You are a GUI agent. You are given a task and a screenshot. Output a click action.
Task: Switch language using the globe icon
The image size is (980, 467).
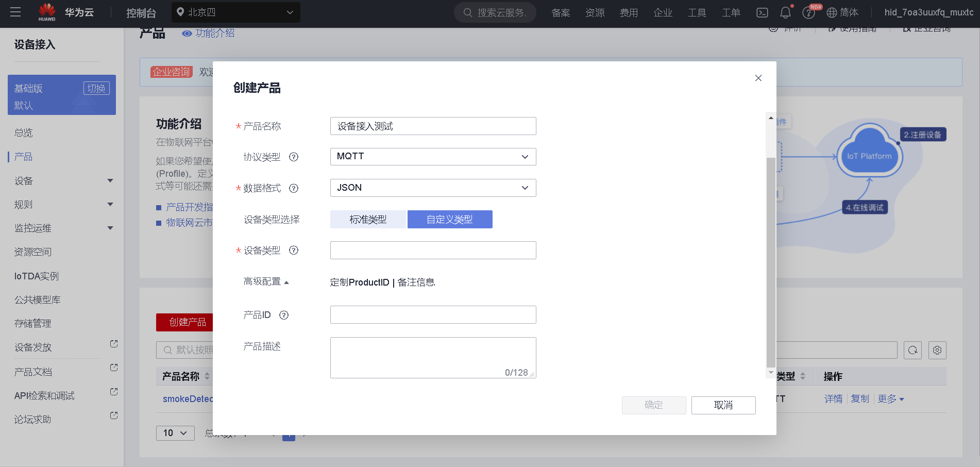tap(832, 12)
